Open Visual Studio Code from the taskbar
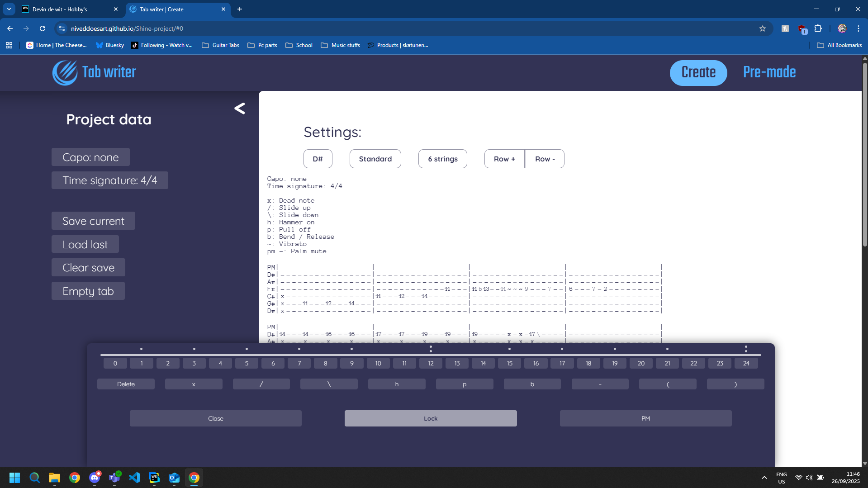The image size is (868, 488). click(134, 478)
